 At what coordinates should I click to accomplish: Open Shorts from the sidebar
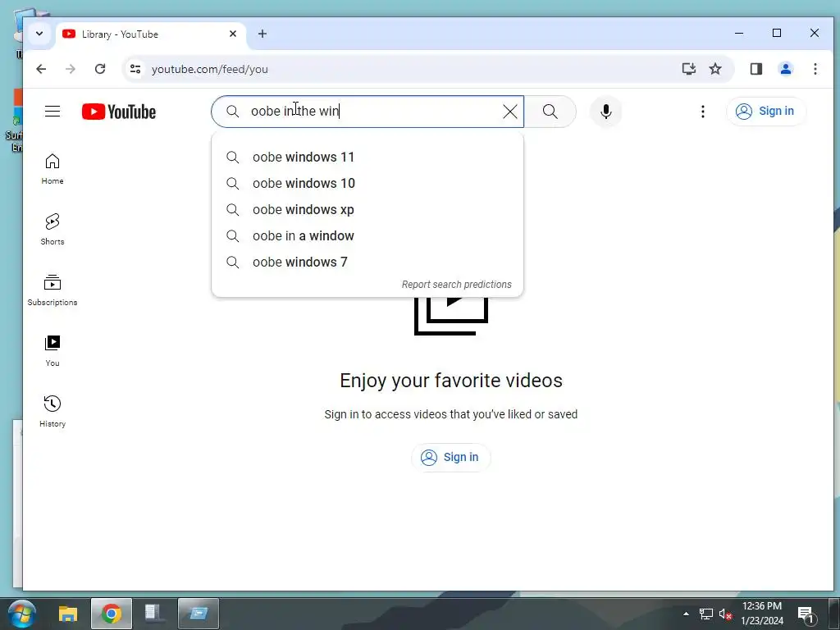click(x=52, y=230)
